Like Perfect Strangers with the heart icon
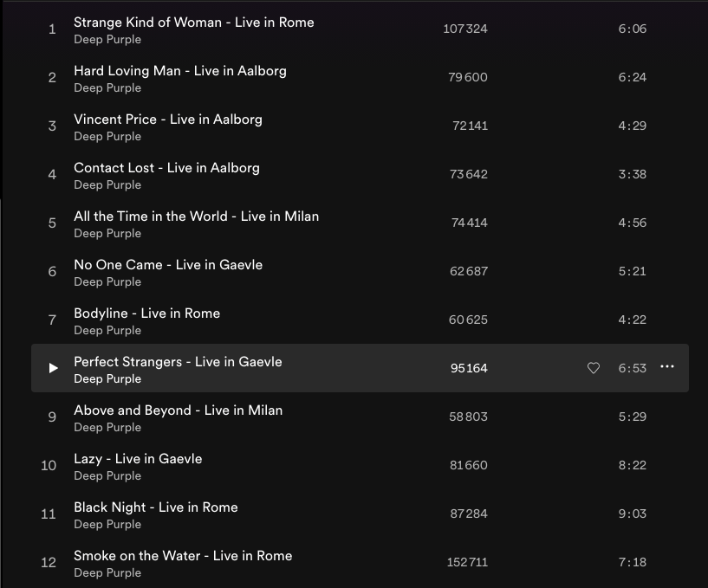This screenshot has height=588, width=708. coord(594,368)
